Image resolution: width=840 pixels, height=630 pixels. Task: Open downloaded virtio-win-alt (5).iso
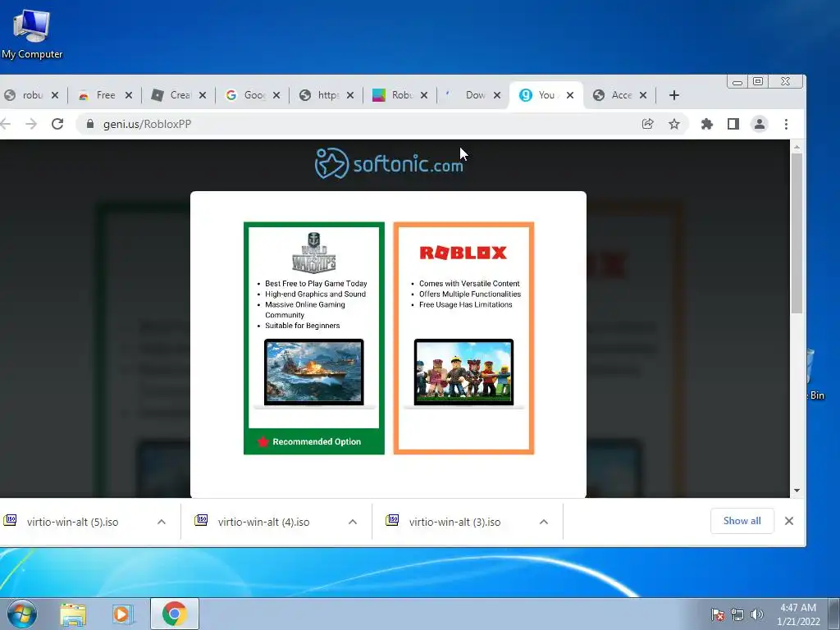(x=72, y=522)
